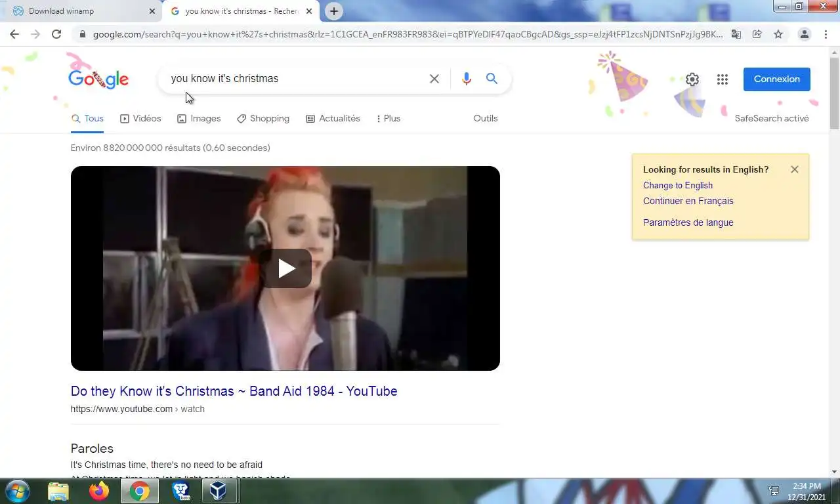The width and height of the screenshot is (840, 504).
Task: Choose Change to English
Action: [x=678, y=185]
